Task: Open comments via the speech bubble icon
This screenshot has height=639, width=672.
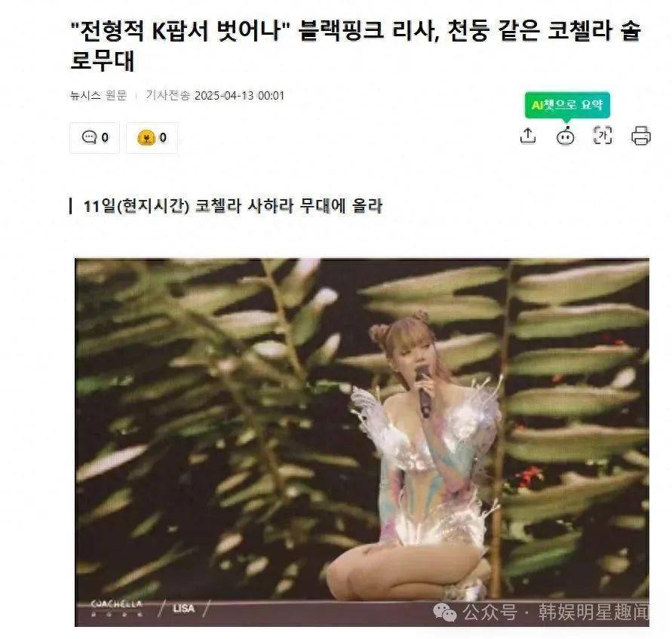Action: coord(89,137)
